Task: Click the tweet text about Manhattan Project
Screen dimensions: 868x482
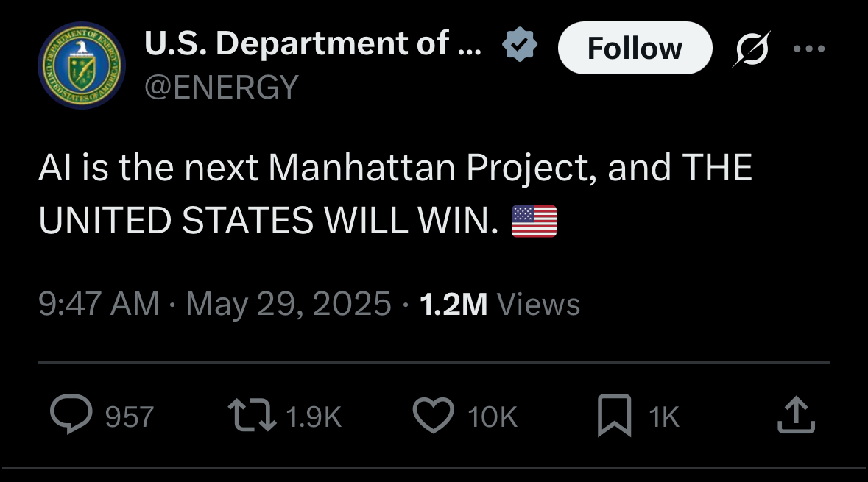Action: tap(395, 169)
